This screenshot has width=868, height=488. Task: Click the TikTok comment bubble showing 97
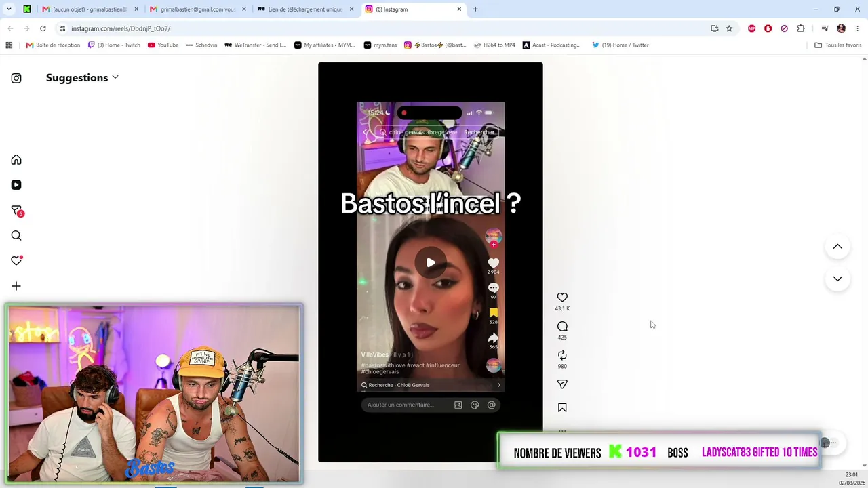pyautogui.click(x=494, y=288)
